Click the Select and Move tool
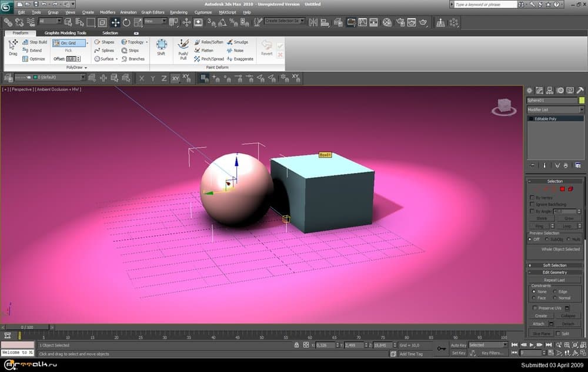Screen dimensions: 588x372 coord(115,22)
